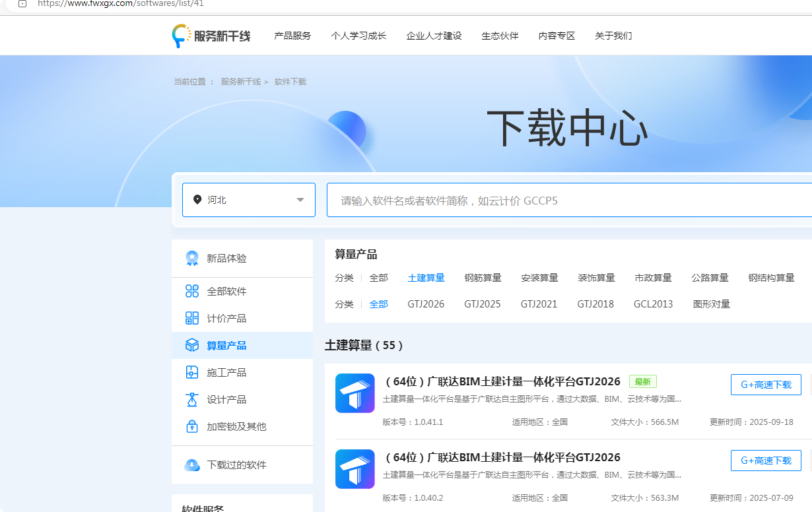Open GTJ2026 title with 最新 badge
Image resolution: width=812 pixels, height=512 pixels.
502,381
